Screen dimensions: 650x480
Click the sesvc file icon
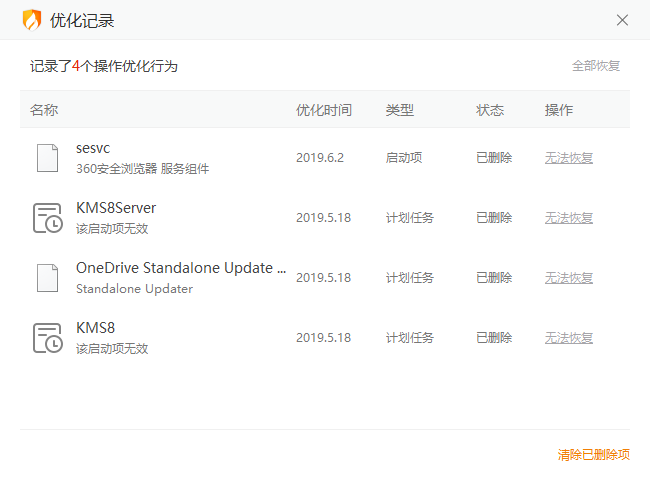pyautogui.click(x=47, y=158)
